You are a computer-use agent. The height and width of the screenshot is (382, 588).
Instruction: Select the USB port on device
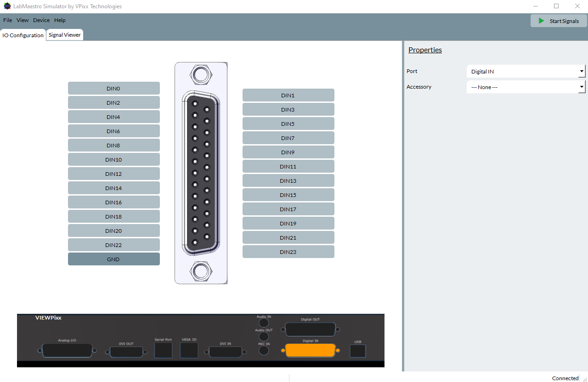[x=357, y=351]
